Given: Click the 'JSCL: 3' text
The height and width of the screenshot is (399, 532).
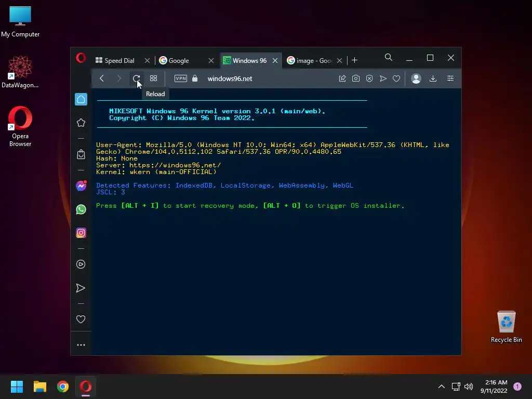Looking at the screenshot, I should tap(111, 192).
